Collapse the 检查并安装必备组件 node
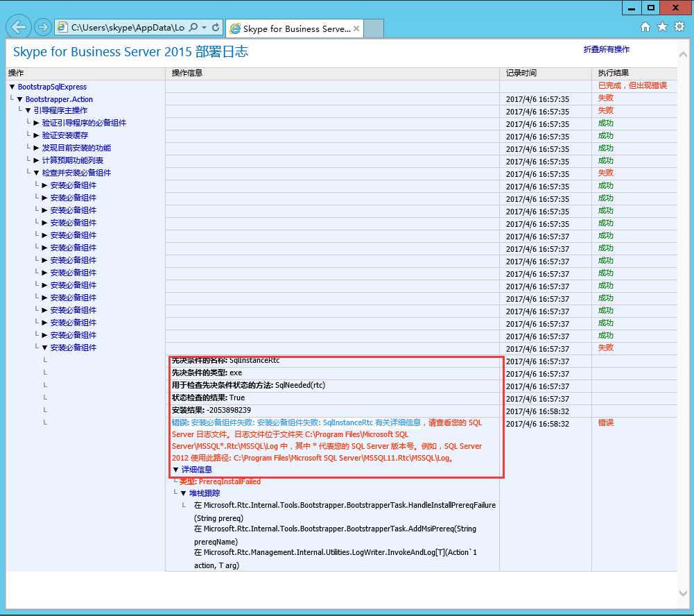Image resolution: width=694 pixels, height=616 pixels. tap(36, 173)
